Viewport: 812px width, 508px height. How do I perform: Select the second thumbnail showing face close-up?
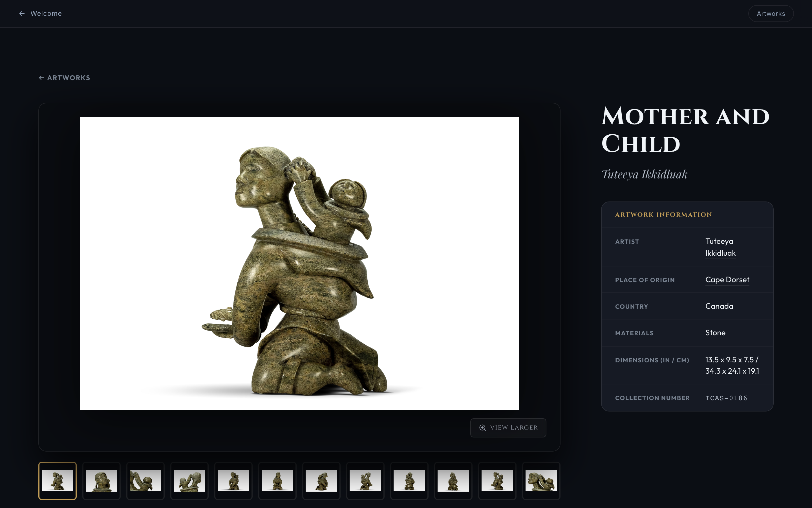(101, 481)
